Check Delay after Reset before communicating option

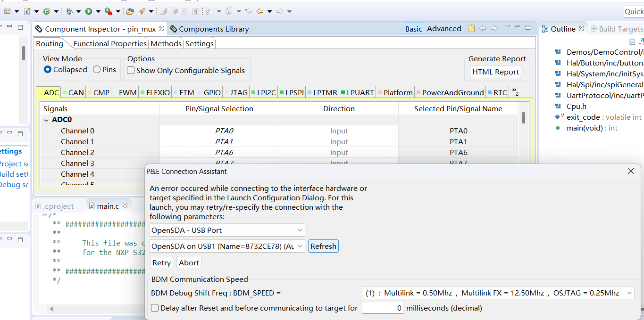(154, 308)
